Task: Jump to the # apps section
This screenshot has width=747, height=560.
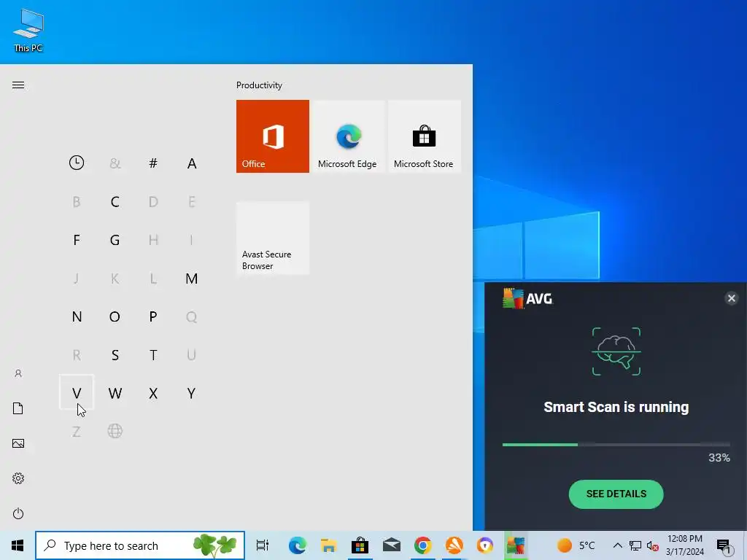Action: click(153, 163)
